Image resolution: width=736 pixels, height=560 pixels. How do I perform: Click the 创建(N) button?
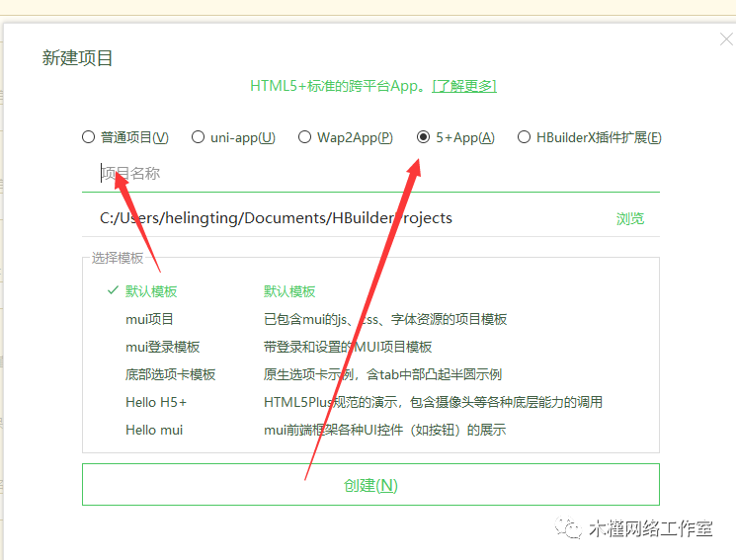click(x=370, y=484)
